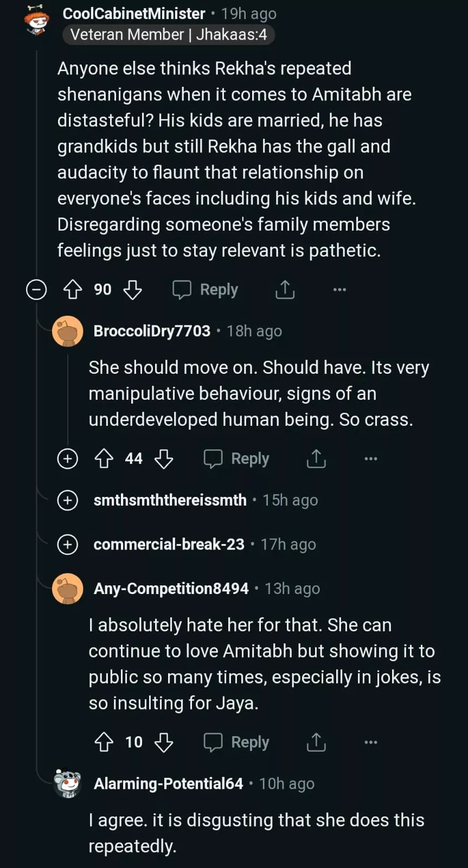Expand commercial-break-23's collapsed comment
This screenshot has width=468, height=868.
tap(68, 544)
